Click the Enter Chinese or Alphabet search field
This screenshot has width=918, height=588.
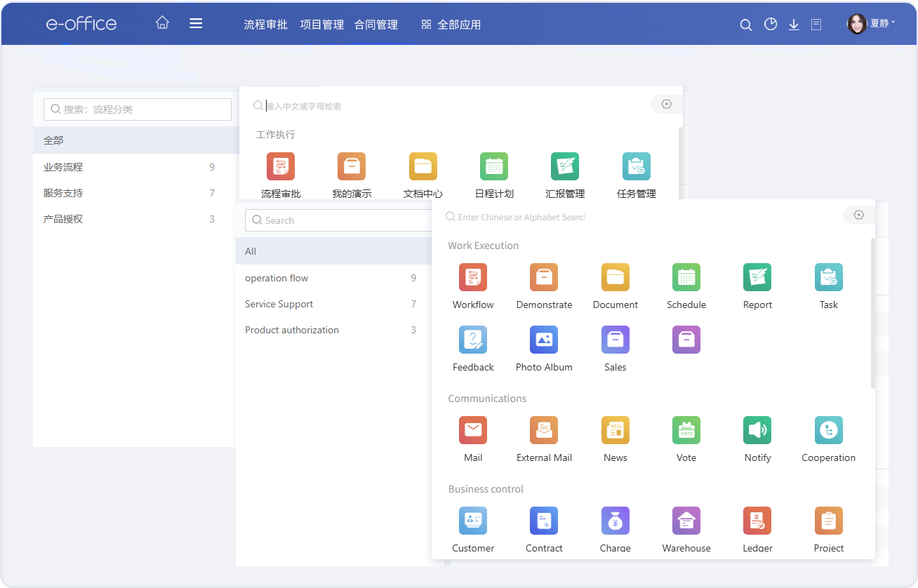pos(521,218)
